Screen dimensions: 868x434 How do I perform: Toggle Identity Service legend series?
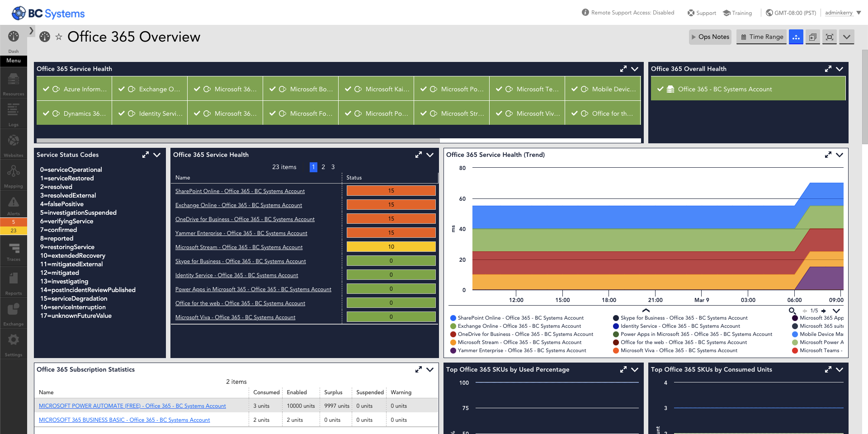click(676, 326)
